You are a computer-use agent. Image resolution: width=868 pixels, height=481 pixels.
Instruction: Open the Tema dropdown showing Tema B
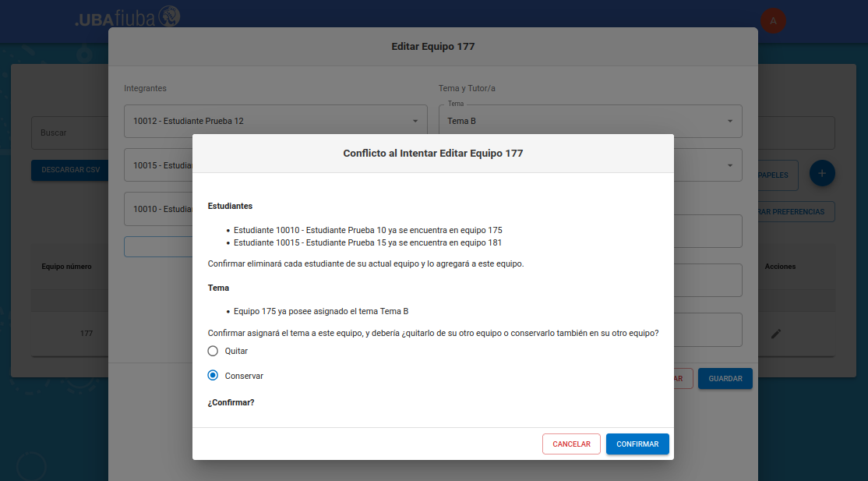[x=590, y=121]
